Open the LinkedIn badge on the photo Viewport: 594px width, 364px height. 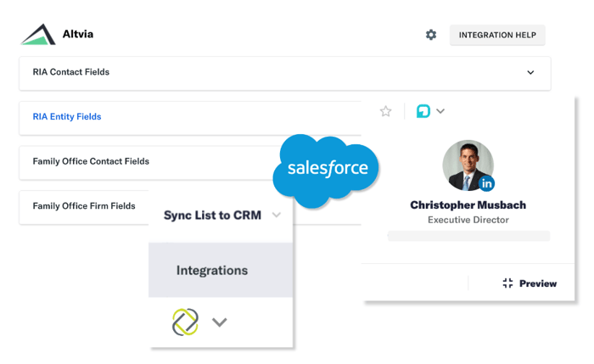[487, 184]
